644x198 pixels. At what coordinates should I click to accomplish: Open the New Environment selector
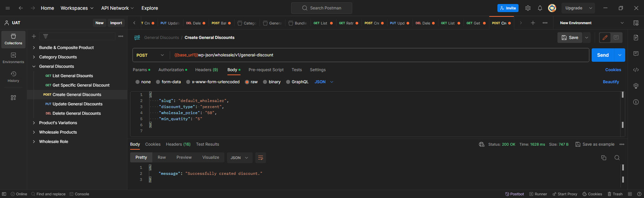[592, 23]
